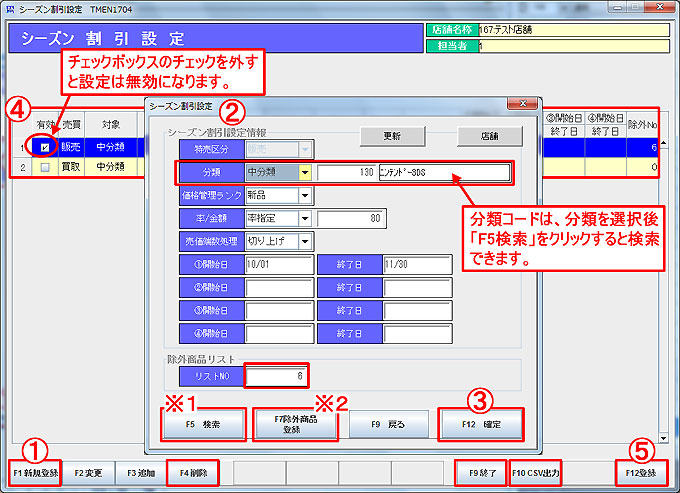Viewport: 680px width, 493px height.
Task: Click the 担当者 field
Action: [574, 46]
